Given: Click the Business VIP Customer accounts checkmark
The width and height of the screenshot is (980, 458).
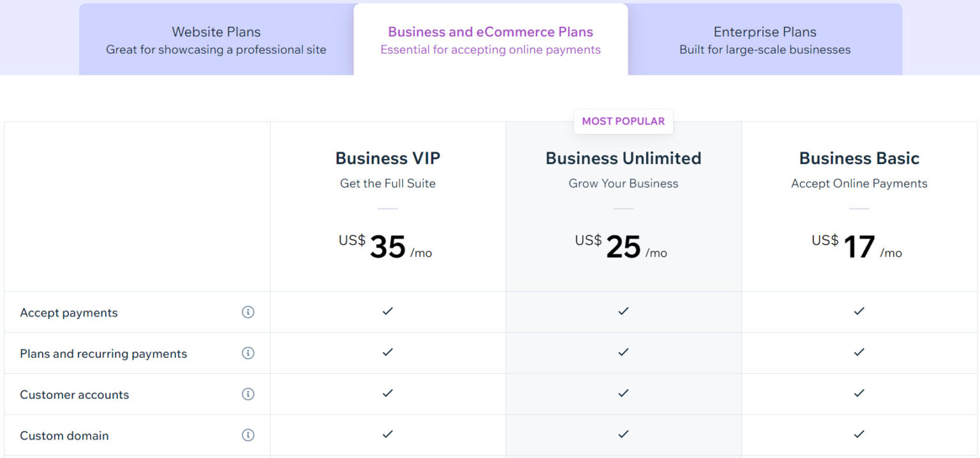Looking at the screenshot, I should [387, 394].
